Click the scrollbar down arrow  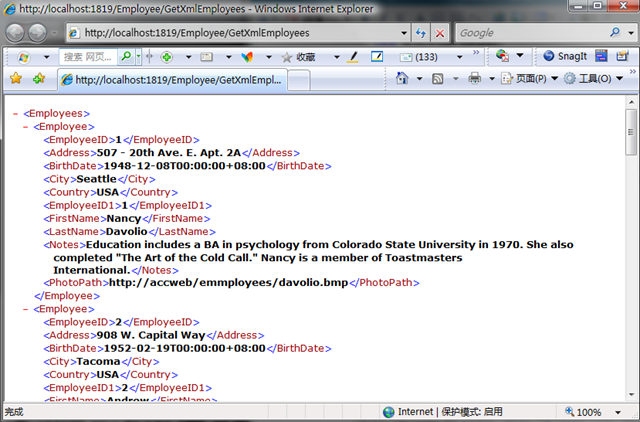pyautogui.click(x=631, y=395)
